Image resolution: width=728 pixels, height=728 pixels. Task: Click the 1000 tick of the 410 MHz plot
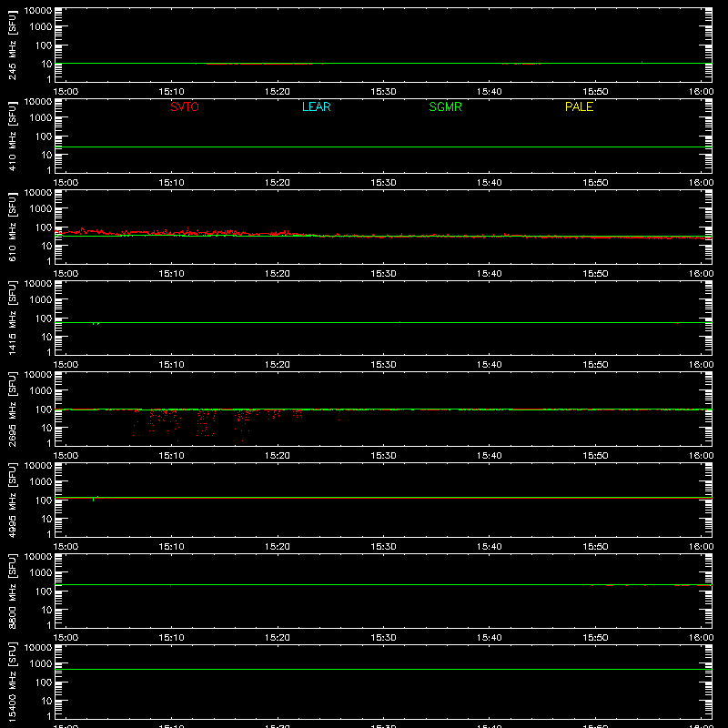coord(41,117)
